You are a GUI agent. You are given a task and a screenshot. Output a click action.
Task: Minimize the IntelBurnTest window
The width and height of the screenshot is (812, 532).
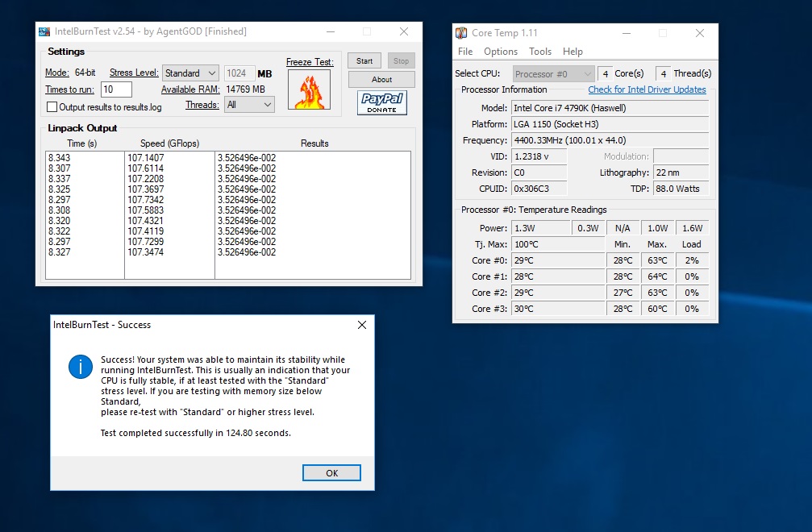click(331, 31)
